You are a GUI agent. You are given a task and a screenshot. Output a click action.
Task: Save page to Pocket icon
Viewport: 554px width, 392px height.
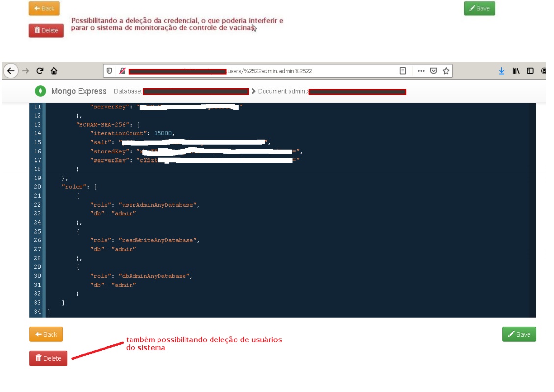click(433, 71)
